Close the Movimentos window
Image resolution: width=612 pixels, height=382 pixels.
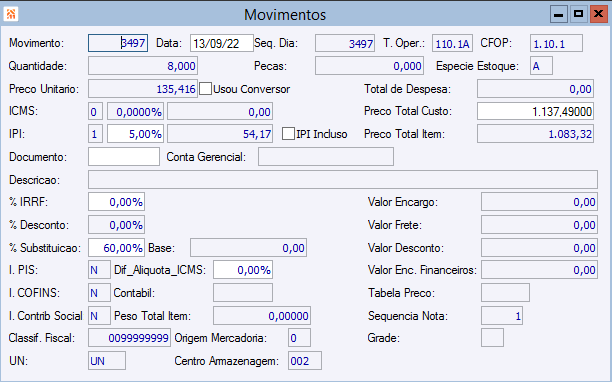pyautogui.click(x=598, y=14)
